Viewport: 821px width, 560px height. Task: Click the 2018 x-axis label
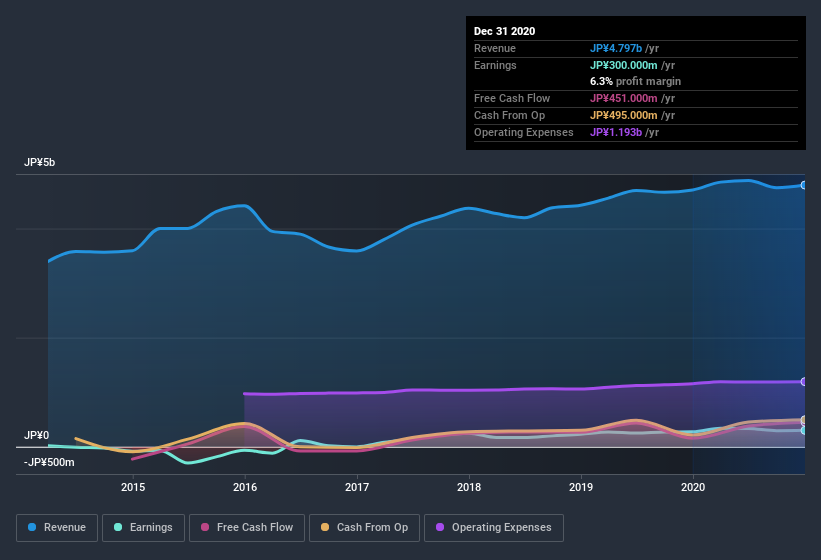click(x=469, y=487)
